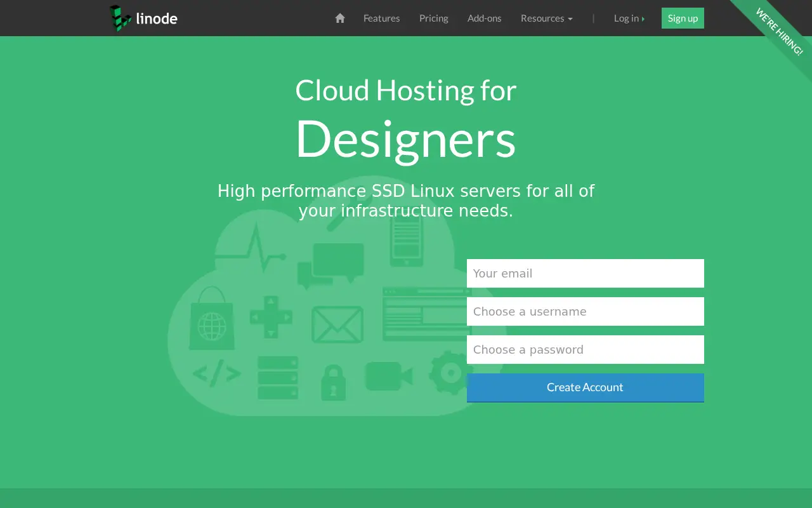
Task: Focus the Choose a username field
Action: point(586,311)
